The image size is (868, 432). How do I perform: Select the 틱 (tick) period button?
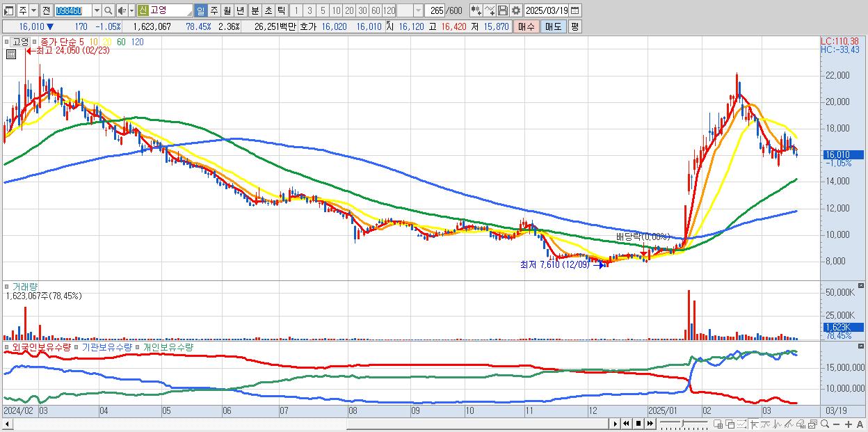281,10
